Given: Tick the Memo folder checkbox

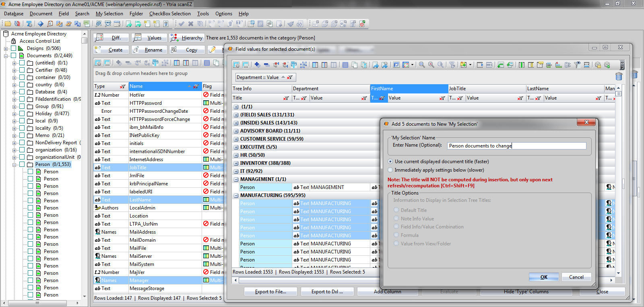Looking at the screenshot, I should pos(22,135).
